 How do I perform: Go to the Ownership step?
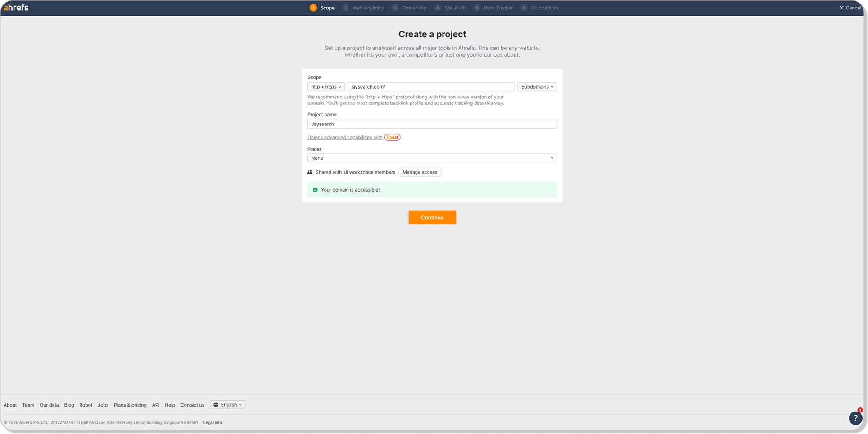(x=409, y=8)
